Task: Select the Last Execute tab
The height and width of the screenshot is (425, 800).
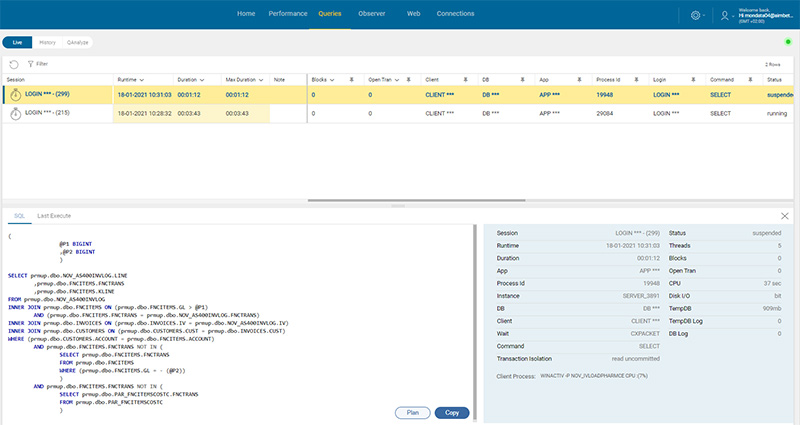Action: coord(54,216)
